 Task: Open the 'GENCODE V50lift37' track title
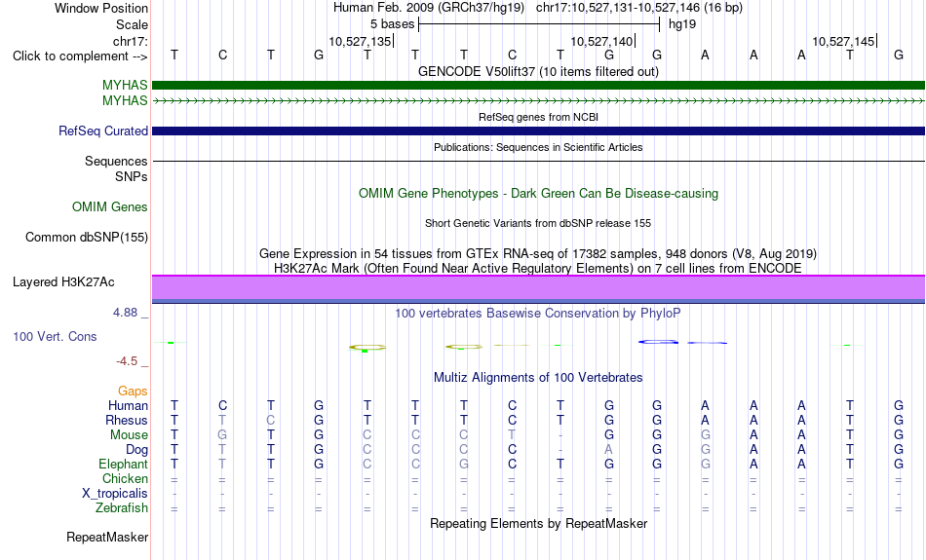click(538, 71)
